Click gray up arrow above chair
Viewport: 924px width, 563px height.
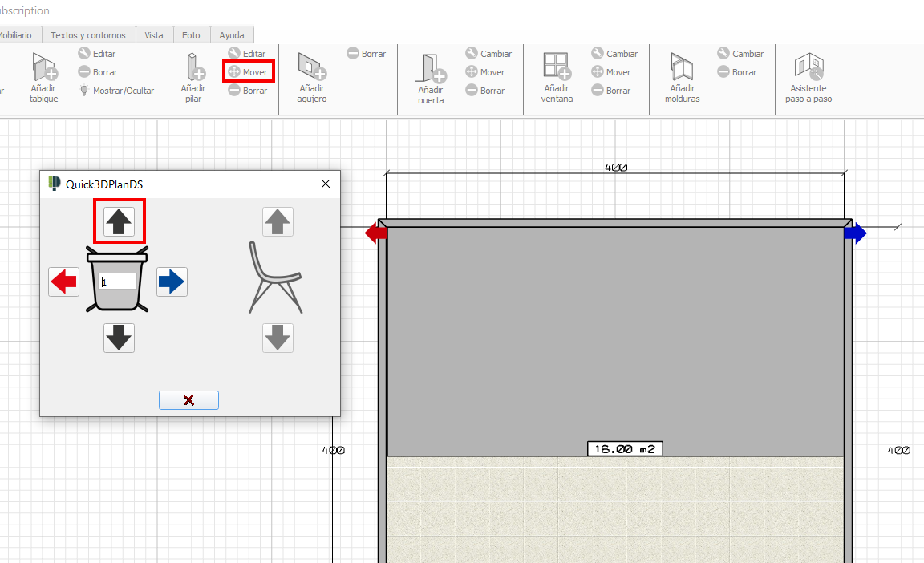278,221
